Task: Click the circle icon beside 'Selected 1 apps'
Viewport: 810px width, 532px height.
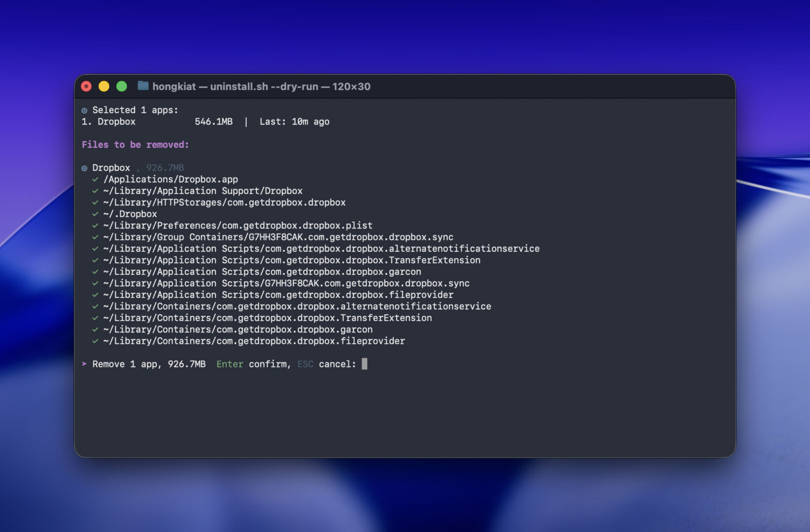Action: (84, 110)
